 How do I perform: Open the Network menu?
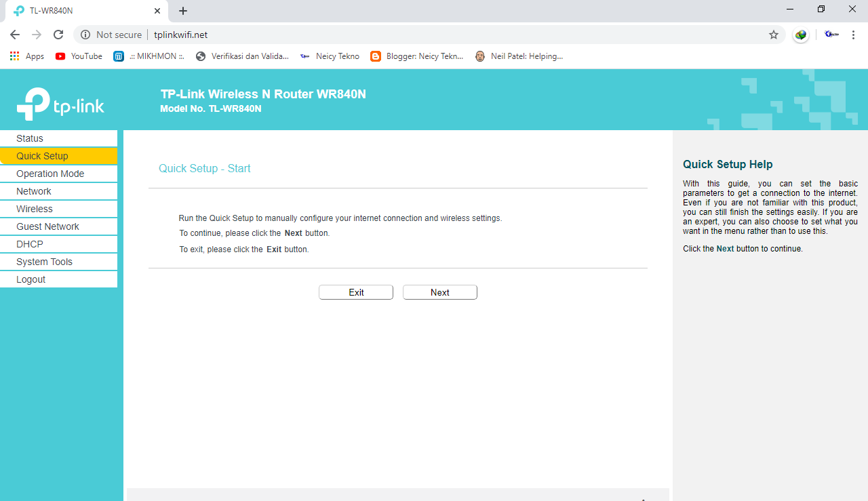58,191
